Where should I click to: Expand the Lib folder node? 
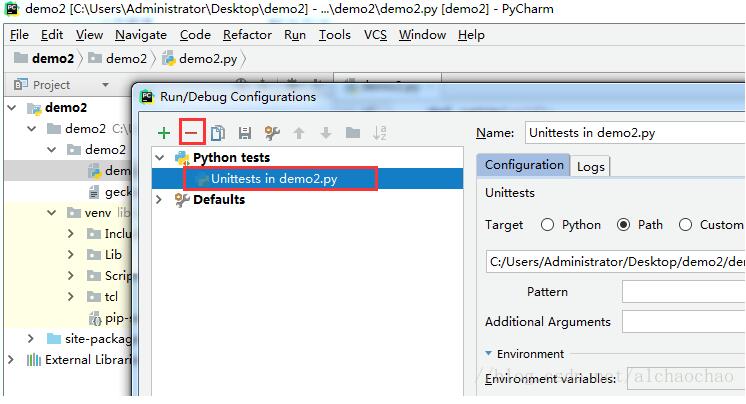[71, 255]
